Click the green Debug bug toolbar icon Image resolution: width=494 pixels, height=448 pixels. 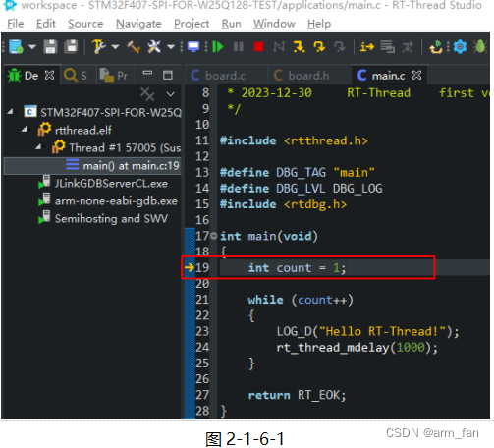pyautogui.click(x=480, y=47)
